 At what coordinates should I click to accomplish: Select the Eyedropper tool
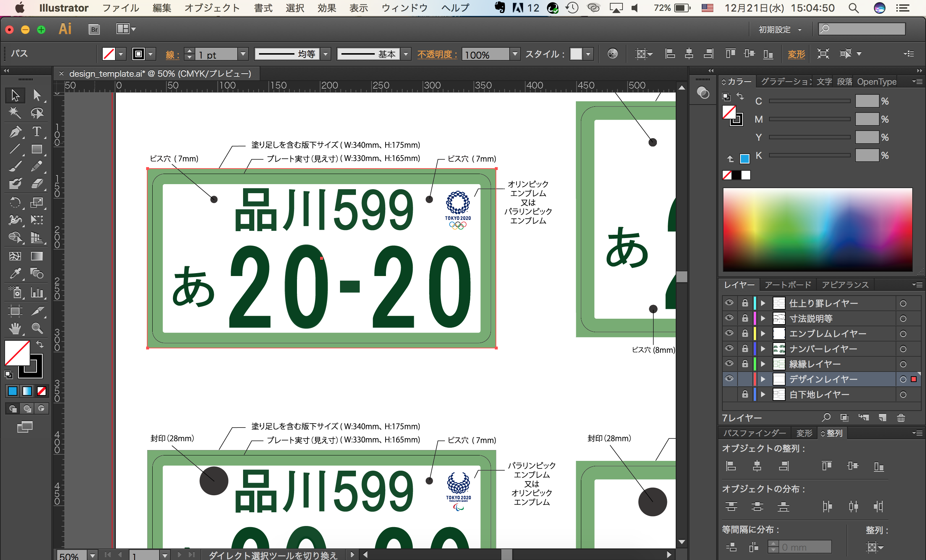(15, 273)
